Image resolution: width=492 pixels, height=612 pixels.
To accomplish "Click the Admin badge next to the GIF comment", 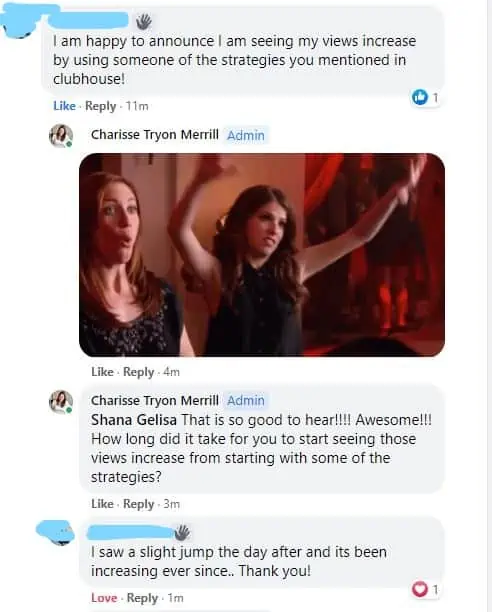I will point(246,135).
